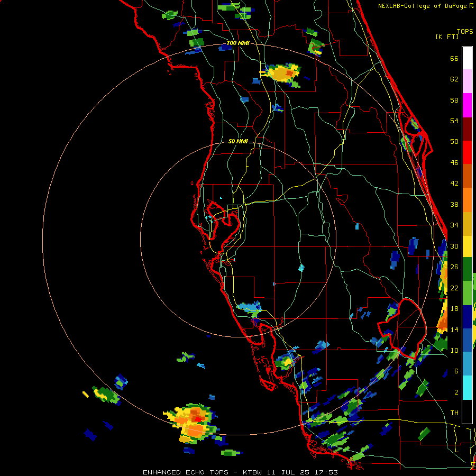Select the 54 legend value
The height and width of the screenshot is (476, 476).
pos(454,121)
